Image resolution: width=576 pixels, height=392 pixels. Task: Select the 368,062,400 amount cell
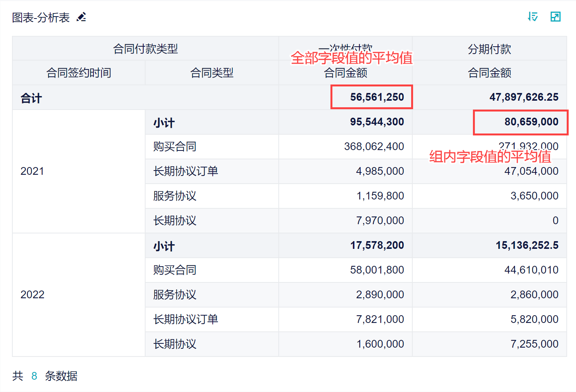pyautogui.click(x=374, y=147)
